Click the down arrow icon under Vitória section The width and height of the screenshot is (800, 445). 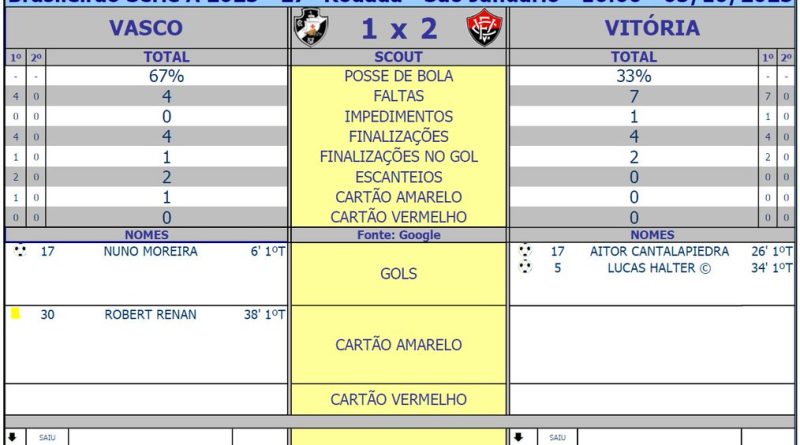pos(517,437)
